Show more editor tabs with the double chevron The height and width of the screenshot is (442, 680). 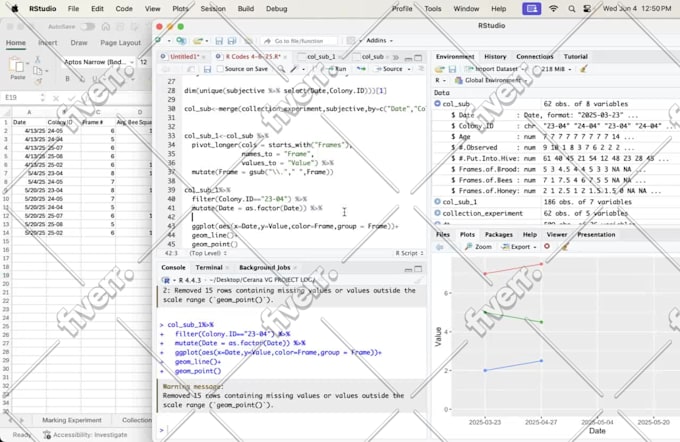click(396, 57)
